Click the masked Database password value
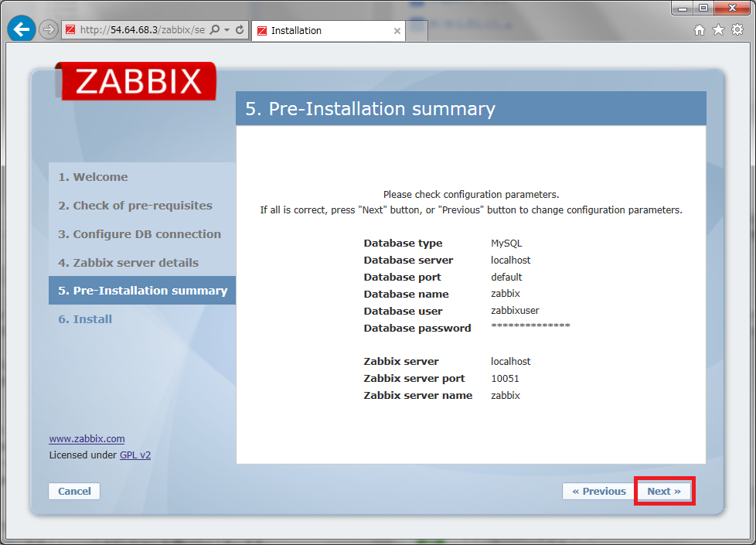756x545 pixels. click(530, 326)
